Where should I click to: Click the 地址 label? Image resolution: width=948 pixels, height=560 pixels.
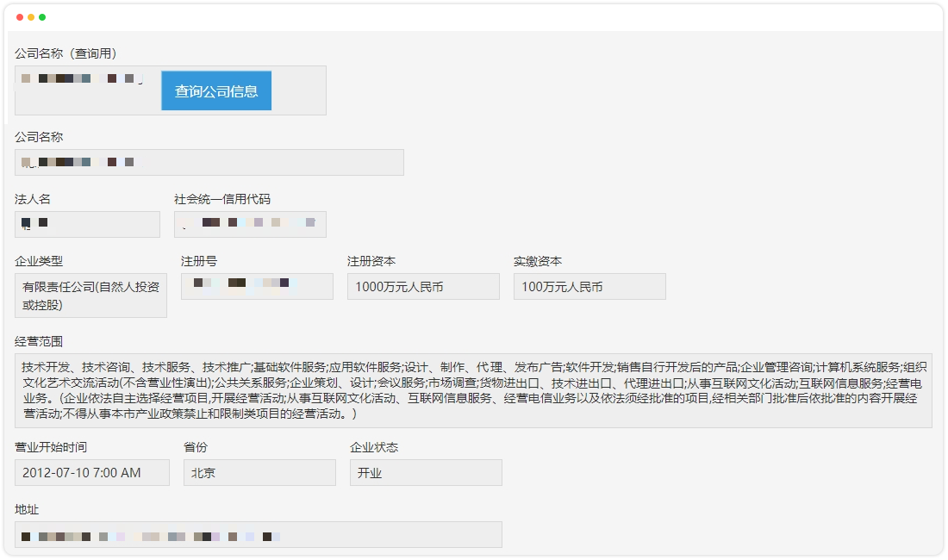[x=27, y=509]
